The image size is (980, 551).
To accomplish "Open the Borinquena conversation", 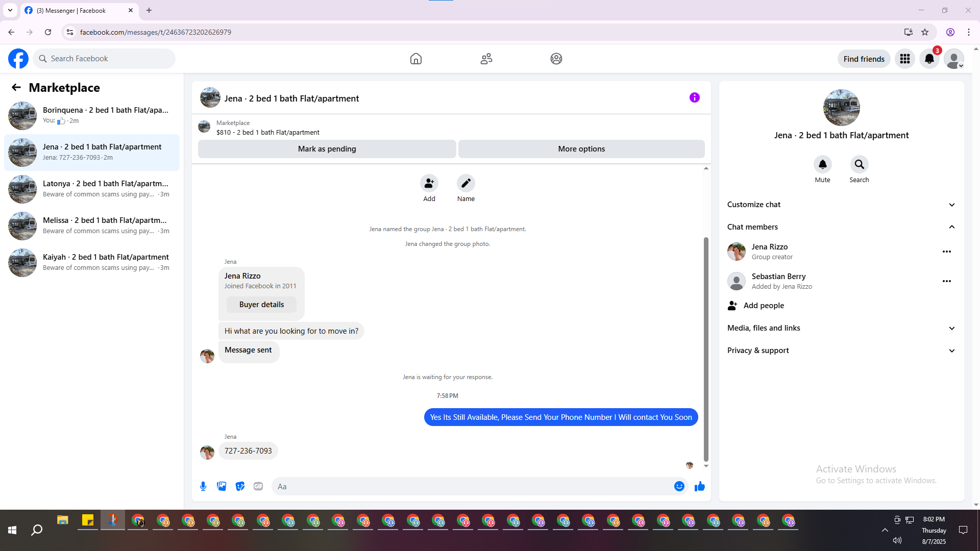I will [x=92, y=116].
